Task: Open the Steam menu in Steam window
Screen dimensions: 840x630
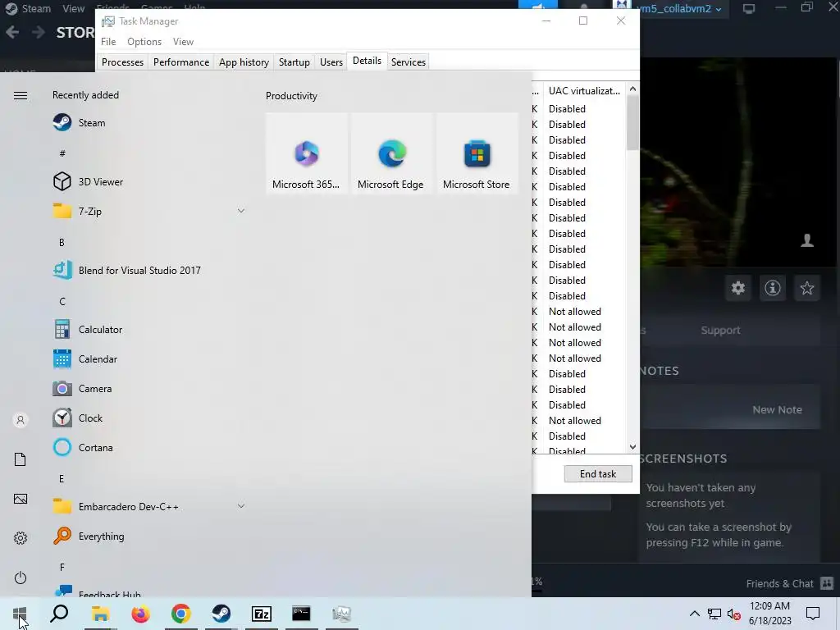Action: [36, 8]
